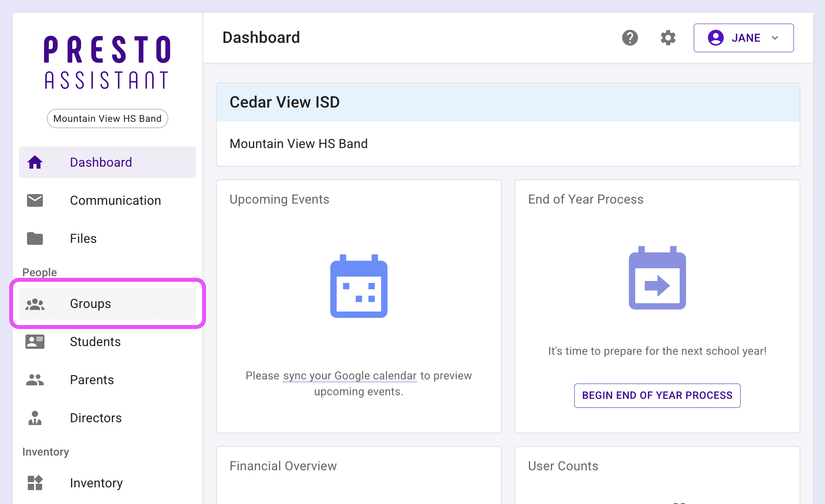Click the Students ID card icon
The width and height of the screenshot is (825, 504).
(x=35, y=342)
